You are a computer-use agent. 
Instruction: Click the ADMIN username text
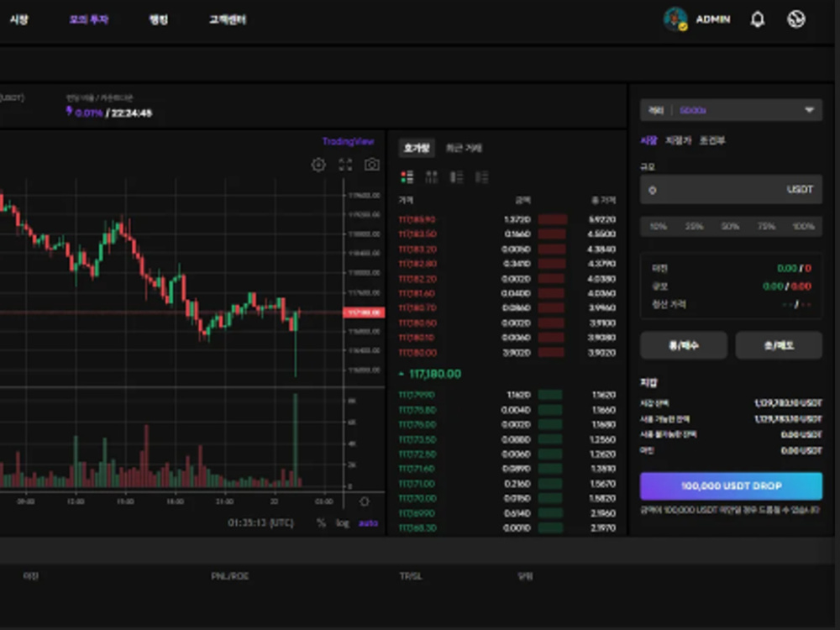(x=713, y=19)
